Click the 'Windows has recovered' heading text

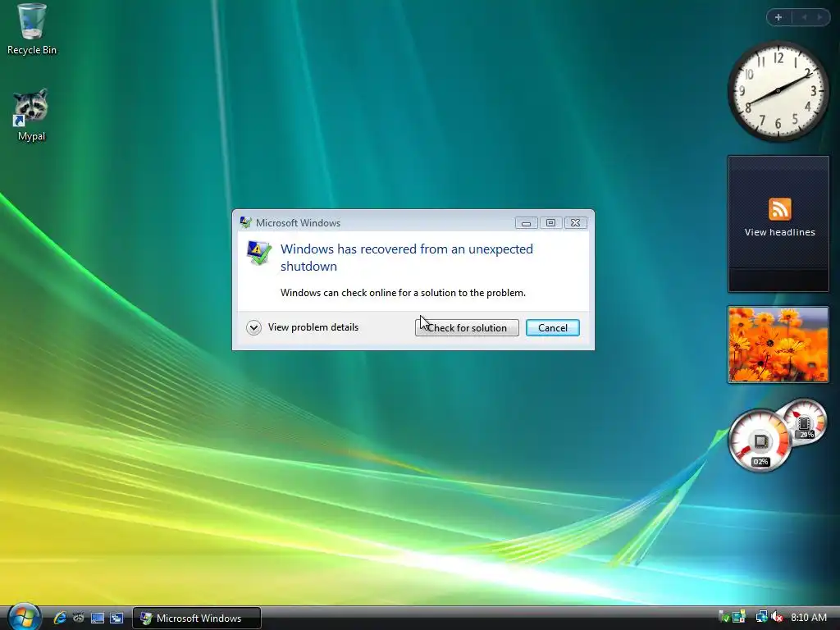pos(407,258)
